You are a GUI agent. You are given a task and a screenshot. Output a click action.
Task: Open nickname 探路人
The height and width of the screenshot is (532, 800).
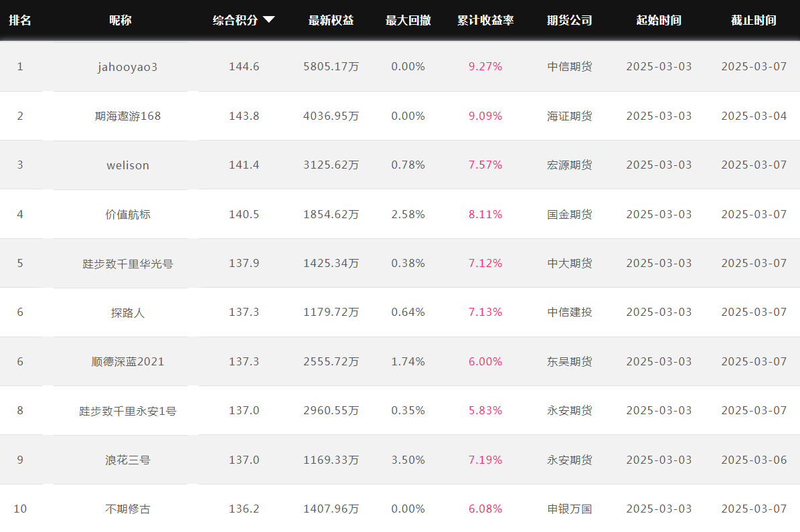tap(128, 313)
